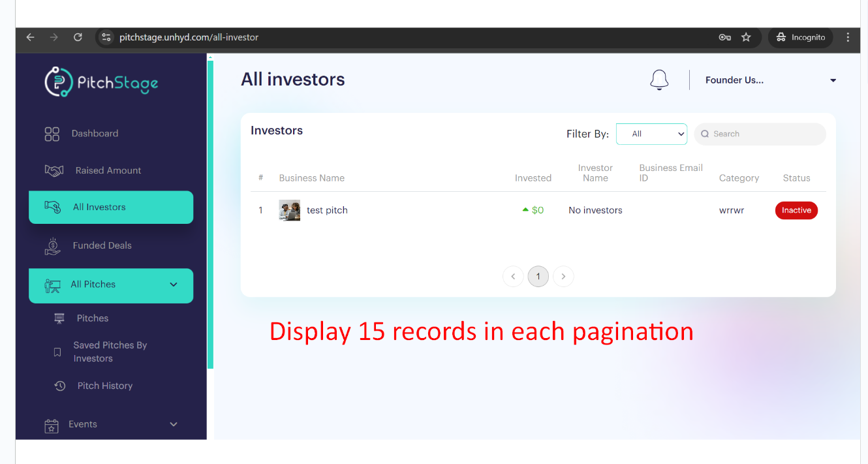Click the No investors cell
This screenshot has height=464, width=868.
[595, 210]
